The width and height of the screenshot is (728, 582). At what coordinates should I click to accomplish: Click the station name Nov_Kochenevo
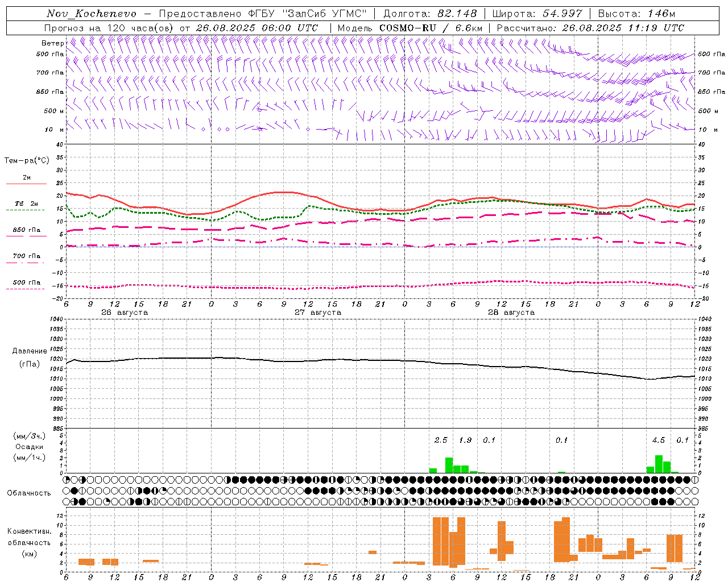pos(92,14)
